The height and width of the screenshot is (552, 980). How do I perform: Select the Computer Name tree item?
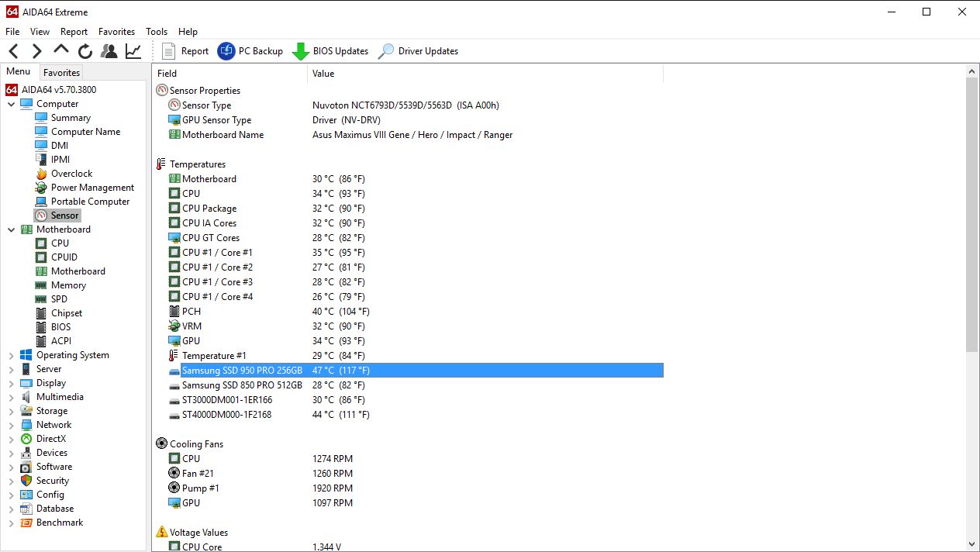pos(85,132)
